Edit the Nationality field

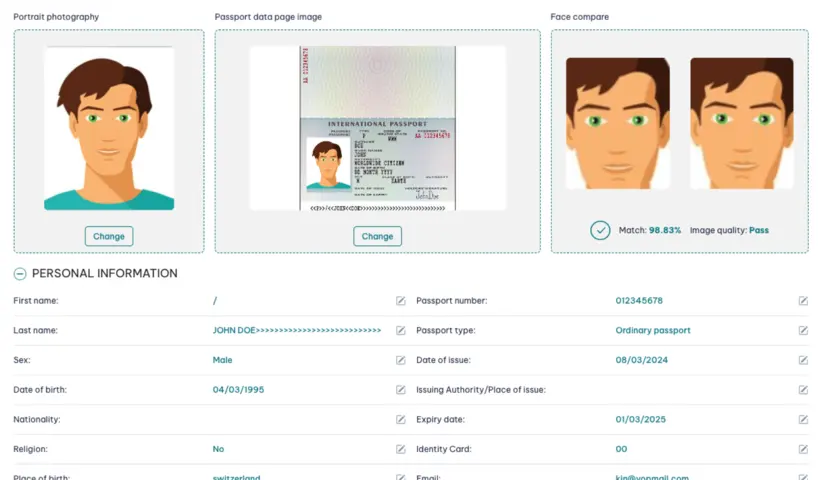click(401, 419)
